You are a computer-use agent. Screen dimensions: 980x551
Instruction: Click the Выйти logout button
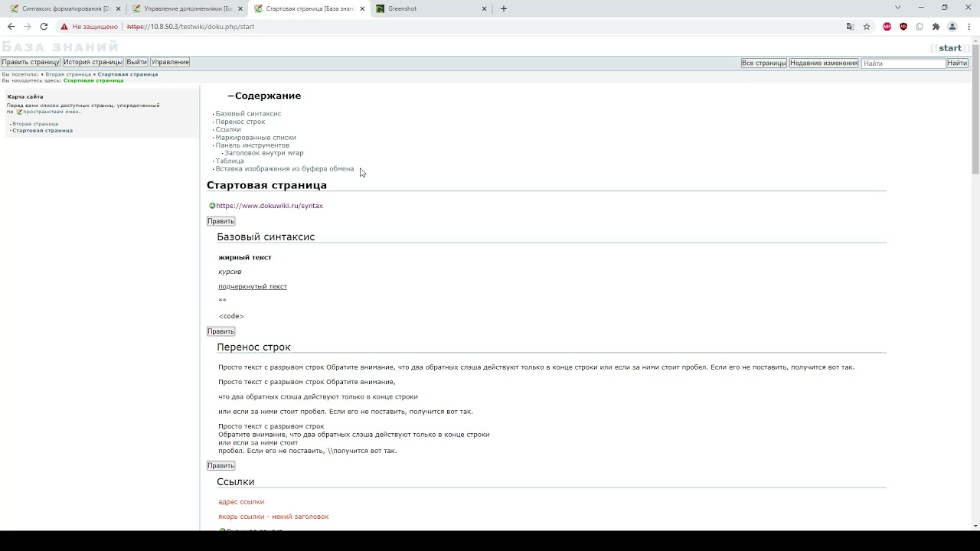(x=137, y=62)
